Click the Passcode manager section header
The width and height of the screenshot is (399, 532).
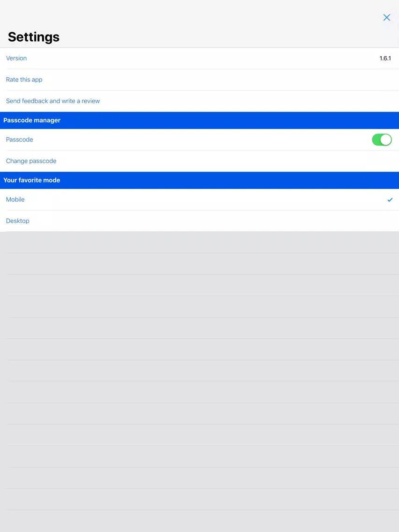pos(199,120)
